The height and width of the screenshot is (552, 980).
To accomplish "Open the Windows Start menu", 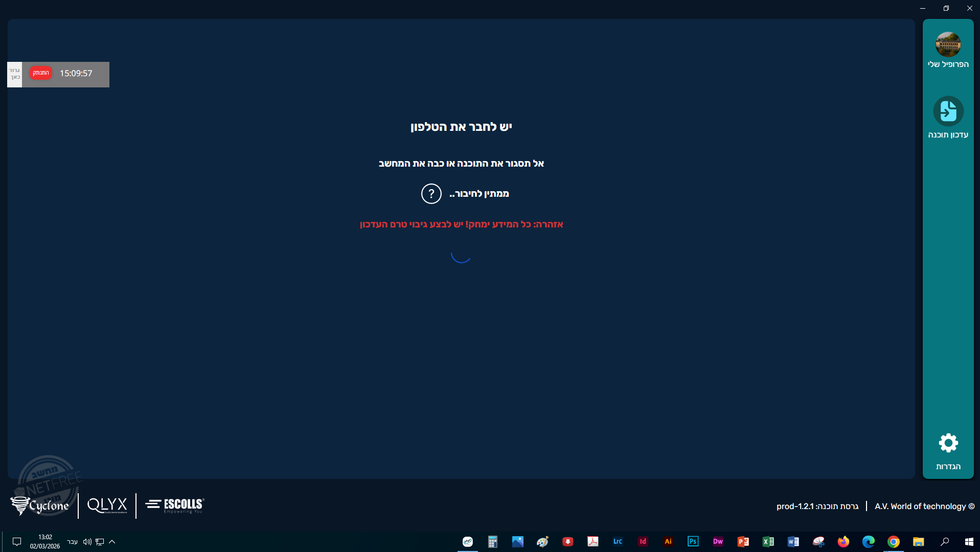I will (969, 542).
